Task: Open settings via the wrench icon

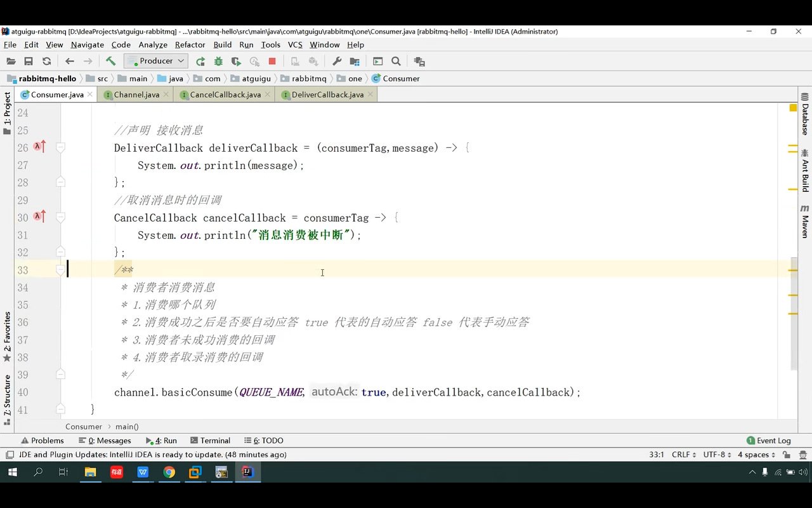Action: pos(337,62)
